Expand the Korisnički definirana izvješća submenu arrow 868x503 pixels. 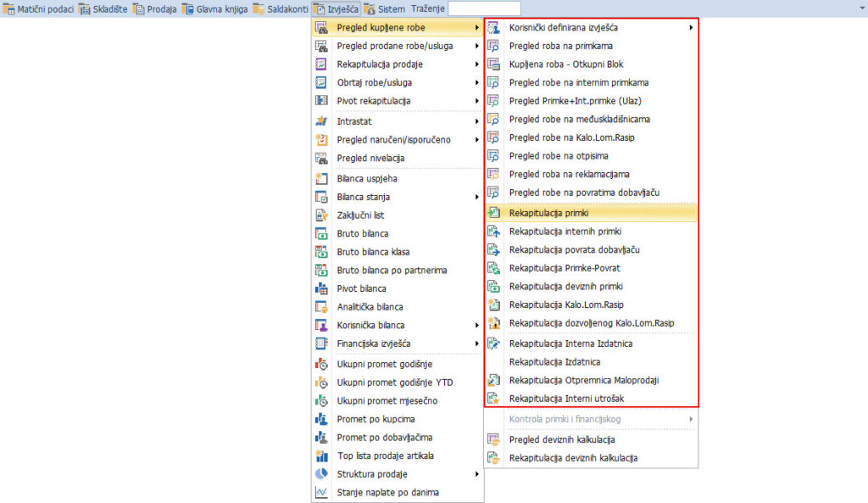(x=691, y=28)
